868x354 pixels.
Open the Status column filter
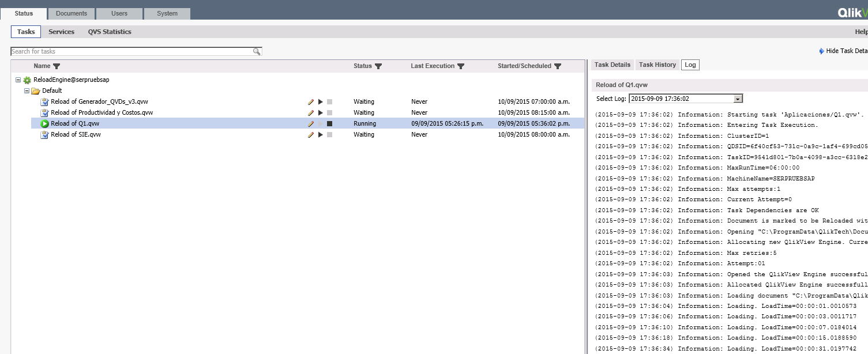tap(378, 66)
